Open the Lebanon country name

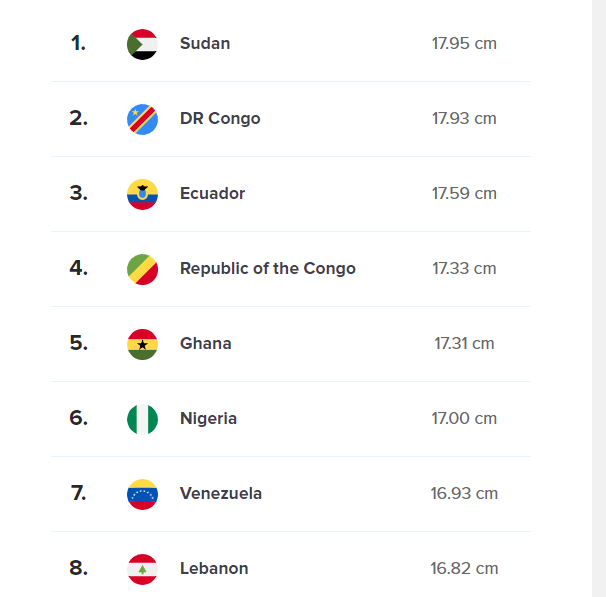[214, 568]
